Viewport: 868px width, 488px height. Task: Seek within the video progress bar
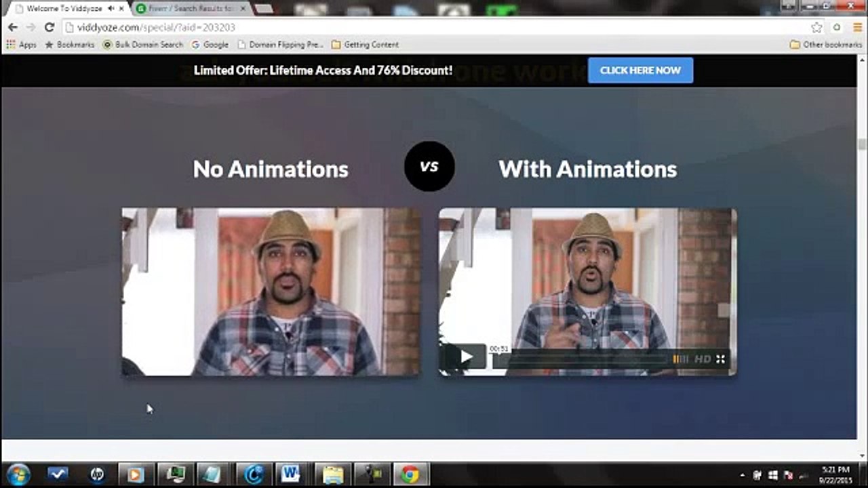click(580, 359)
